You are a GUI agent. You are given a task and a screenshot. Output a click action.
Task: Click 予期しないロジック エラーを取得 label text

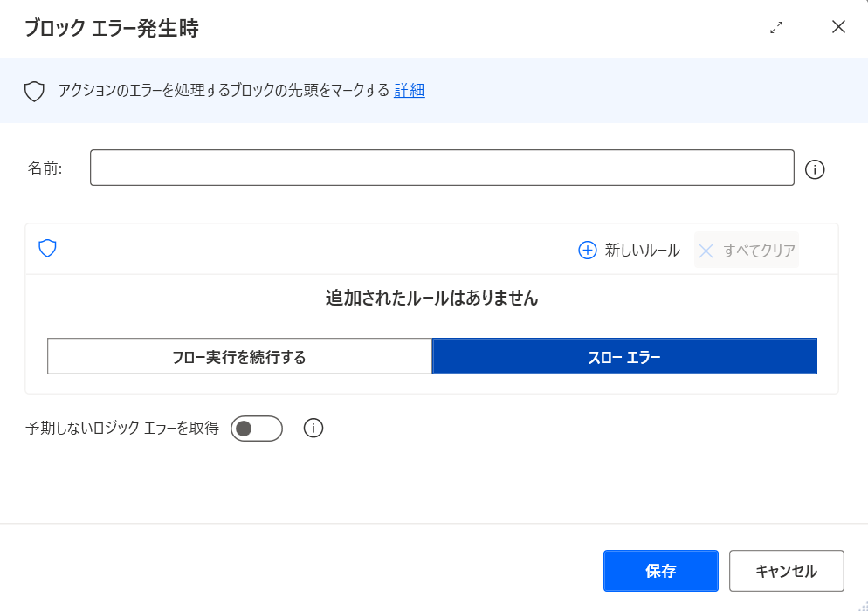(122, 428)
